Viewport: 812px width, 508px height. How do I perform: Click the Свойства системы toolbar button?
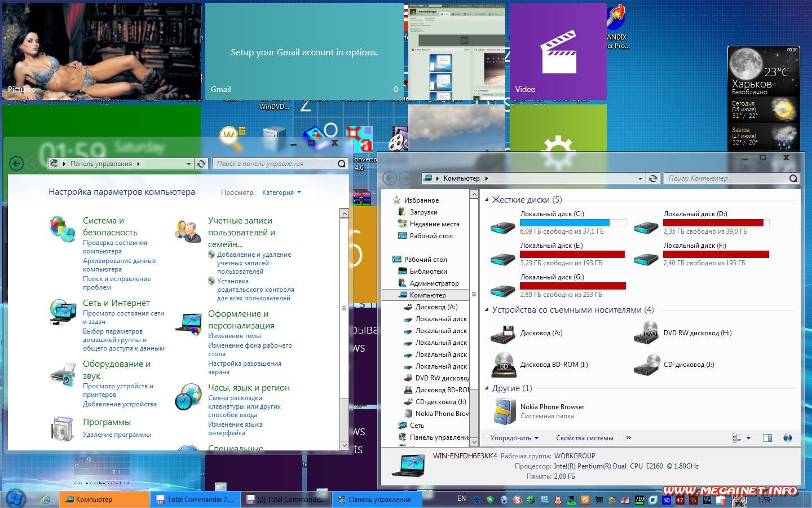pyautogui.click(x=584, y=438)
